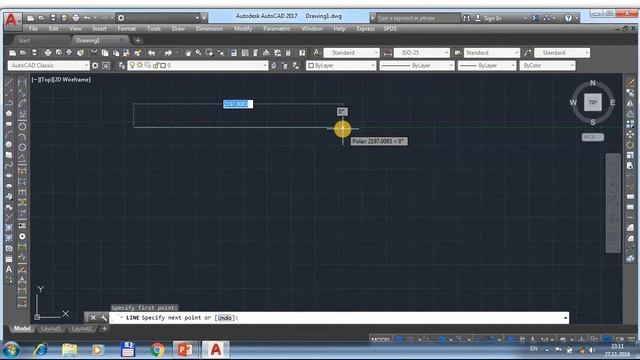Image resolution: width=640 pixels, height=360 pixels.
Task: Open the Modify menu
Action: click(242, 29)
